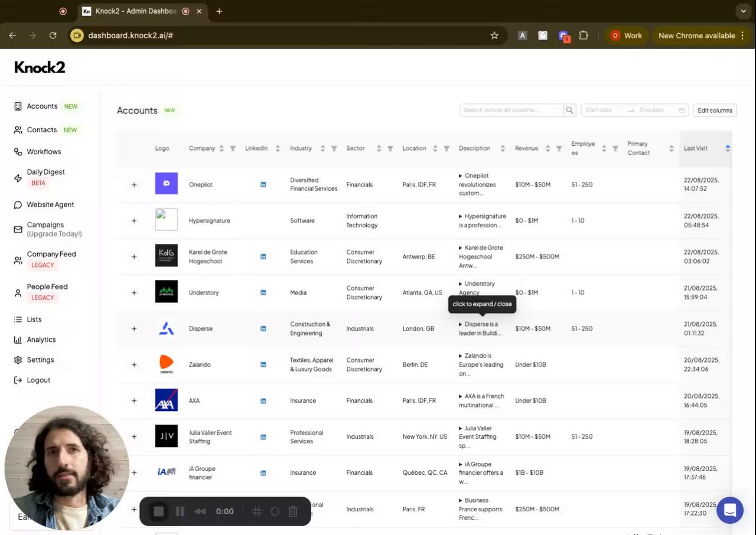
Task: Click the Zalando company logo thumbnail
Action: (x=167, y=365)
